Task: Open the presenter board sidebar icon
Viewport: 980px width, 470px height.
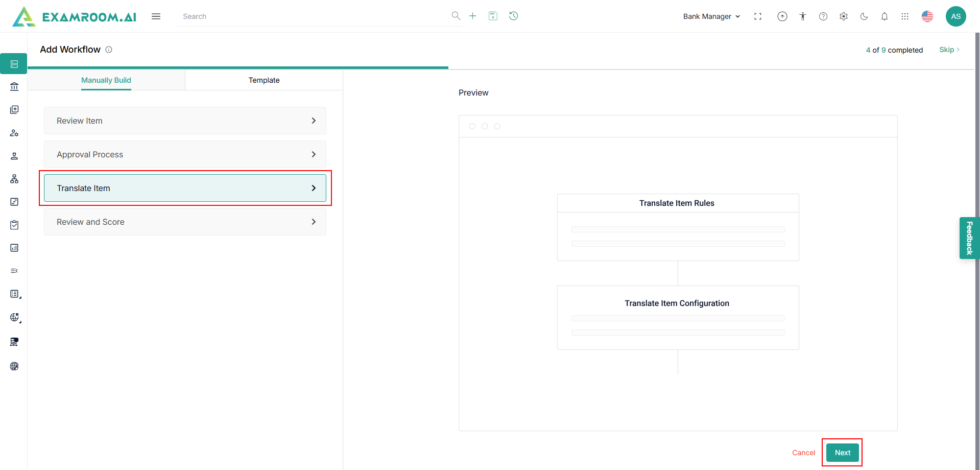Action: [x=14, y=342]
